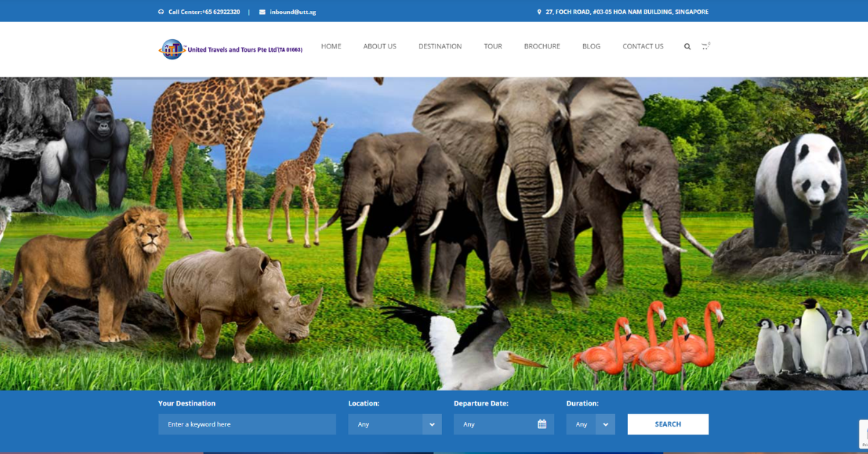
Task: Click the 'Location:' label
Action: [x=364, y=403]
